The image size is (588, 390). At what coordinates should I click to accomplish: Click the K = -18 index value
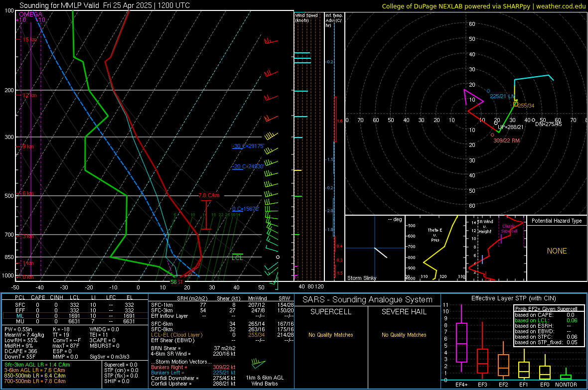[x=61, y=329]
